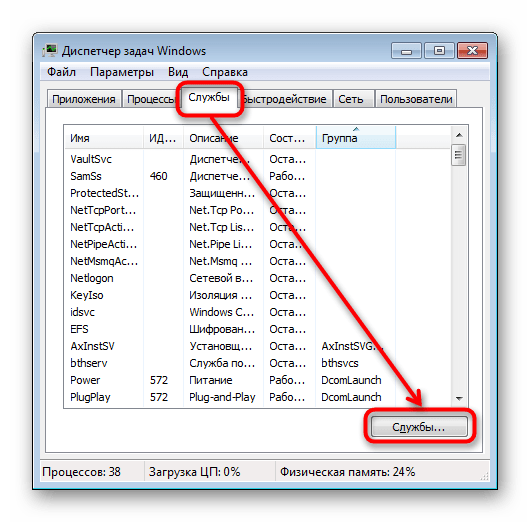Viewport: 530px width, 522px height.
Task: Click the Task Manager title bar icon
Action: coord(50,51)
